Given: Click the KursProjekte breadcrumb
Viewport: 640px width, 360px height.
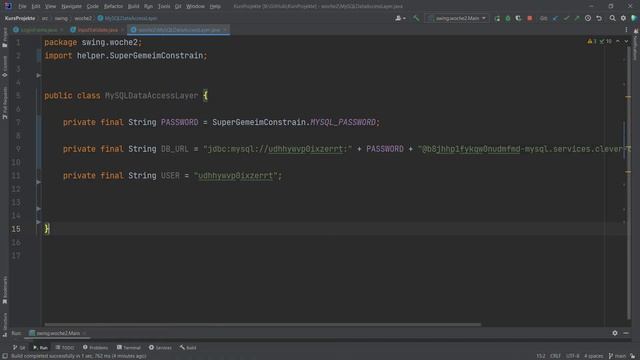Looking at the screenshot, I should 20,18.
